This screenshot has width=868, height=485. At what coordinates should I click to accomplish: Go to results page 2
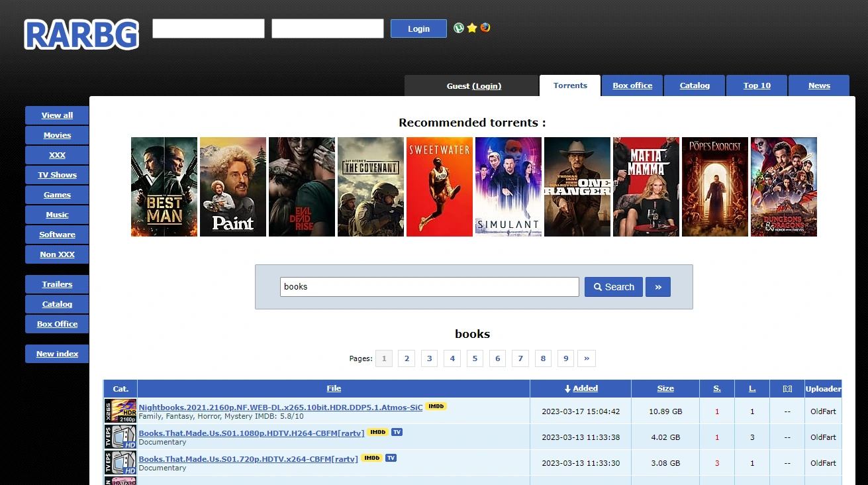tap(407, 358)
